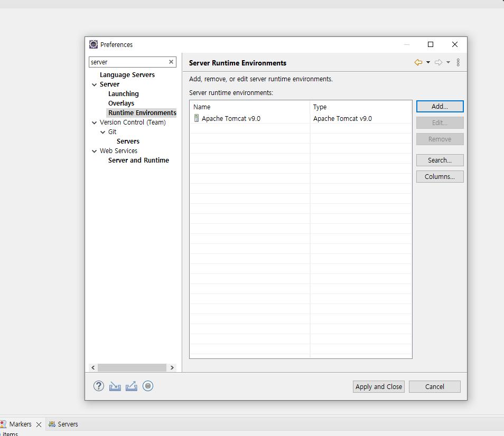
Task: Click the tree horizontal scrollbar thumb
Action: (132, 367)
